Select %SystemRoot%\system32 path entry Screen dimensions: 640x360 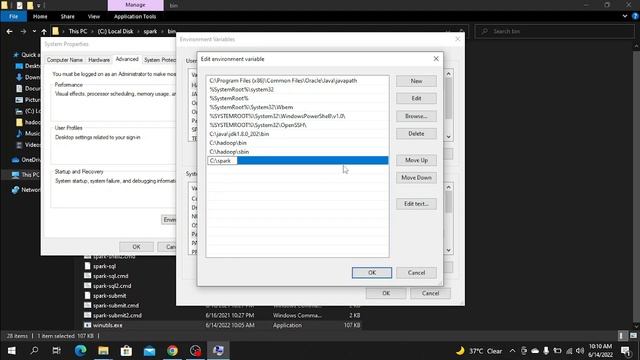tap(298, 89)
